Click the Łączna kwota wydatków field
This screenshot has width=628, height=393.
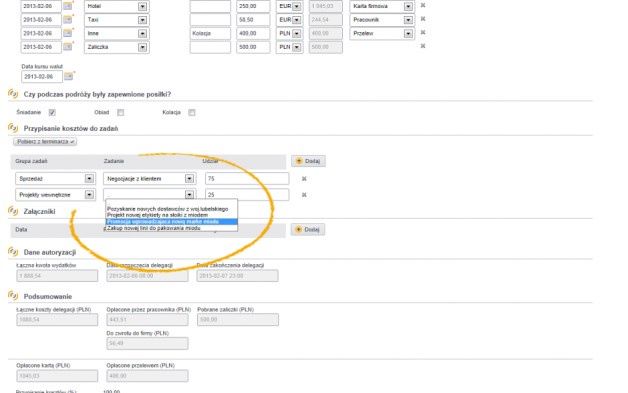point(57,276)
